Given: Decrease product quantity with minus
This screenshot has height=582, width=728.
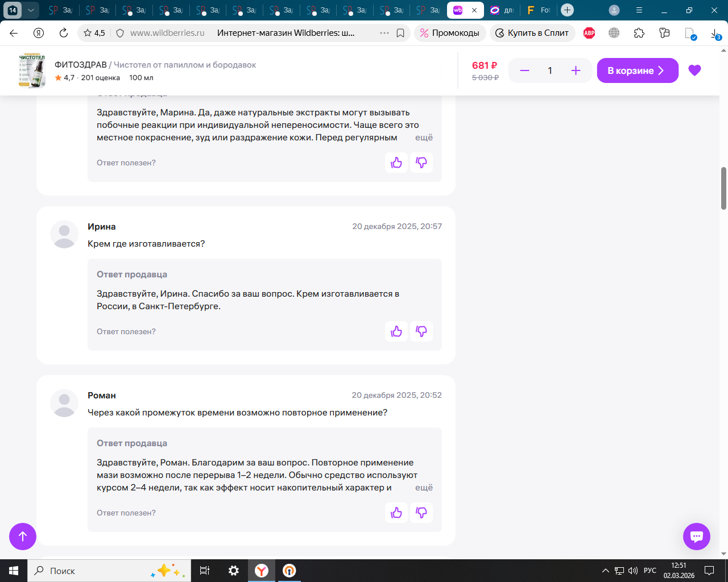Looking at the screenshot, I should coord(524,70).
